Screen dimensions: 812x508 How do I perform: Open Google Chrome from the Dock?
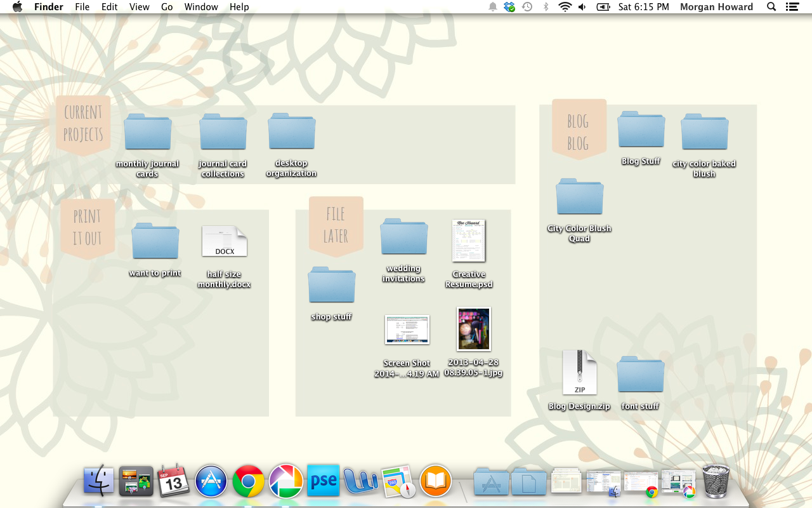click(x=248, y=481)
